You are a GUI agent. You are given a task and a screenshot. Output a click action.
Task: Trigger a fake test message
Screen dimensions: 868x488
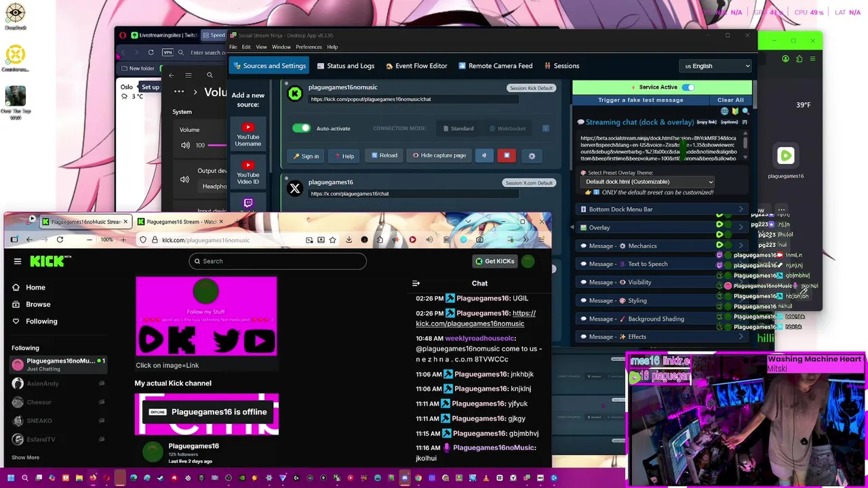coord(640,100)
